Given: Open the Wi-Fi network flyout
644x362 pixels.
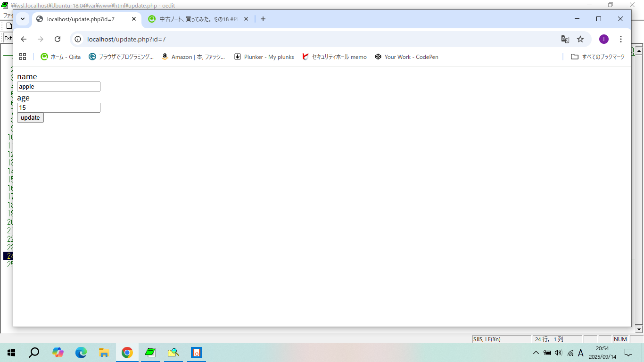Looking at the screenshot, I should tap(570, 353).
